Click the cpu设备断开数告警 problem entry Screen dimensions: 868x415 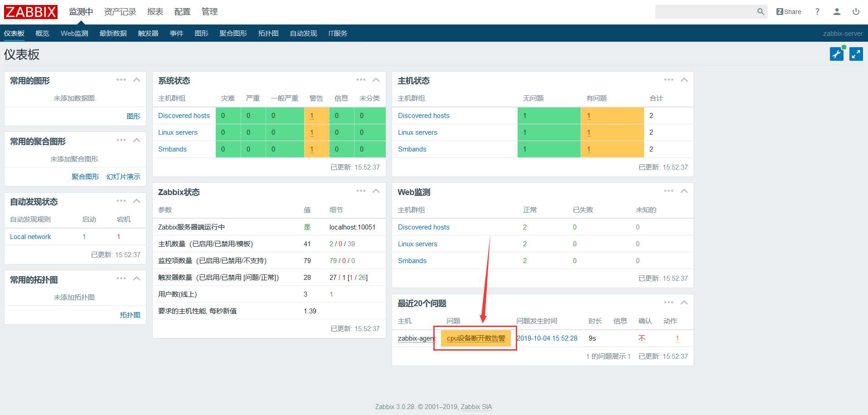point(476,338)
